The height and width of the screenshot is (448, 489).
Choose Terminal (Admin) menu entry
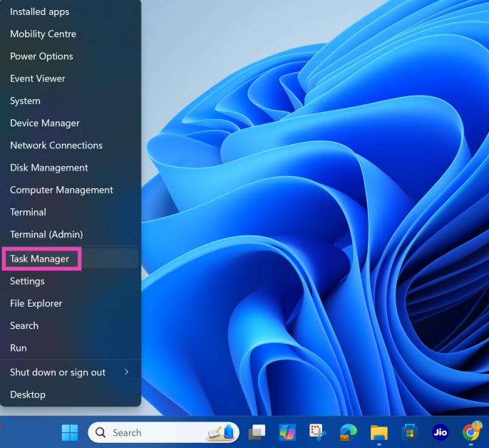[x=46, y=235]
